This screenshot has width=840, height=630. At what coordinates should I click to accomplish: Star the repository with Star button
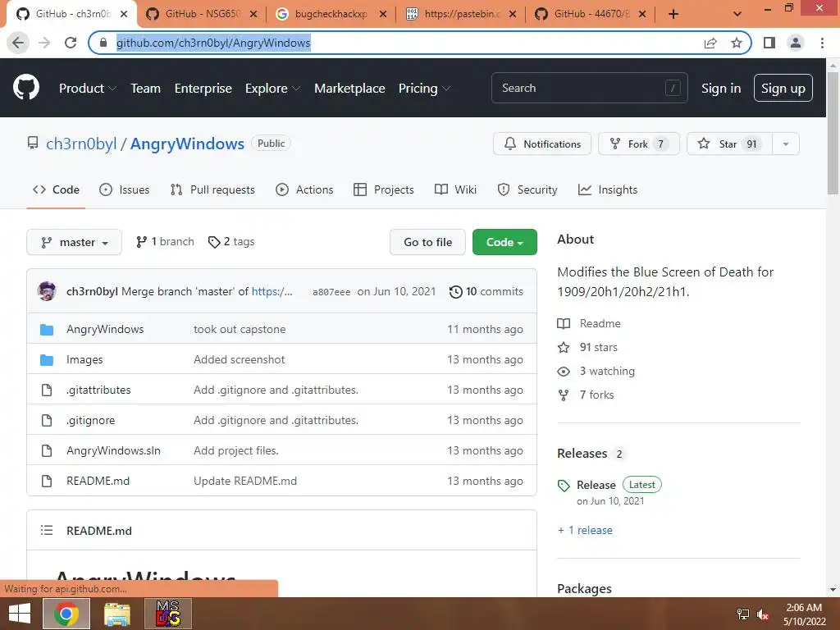(x=729, y=144)
